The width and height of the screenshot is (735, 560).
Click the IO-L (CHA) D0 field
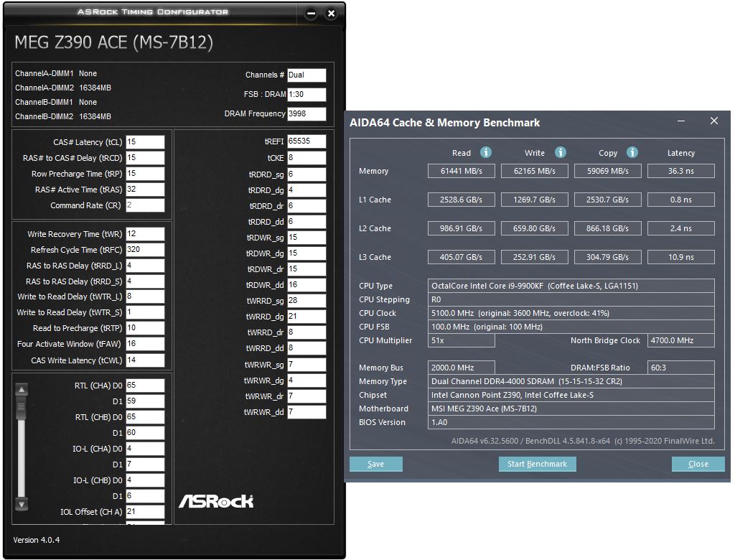click(145, 449)
